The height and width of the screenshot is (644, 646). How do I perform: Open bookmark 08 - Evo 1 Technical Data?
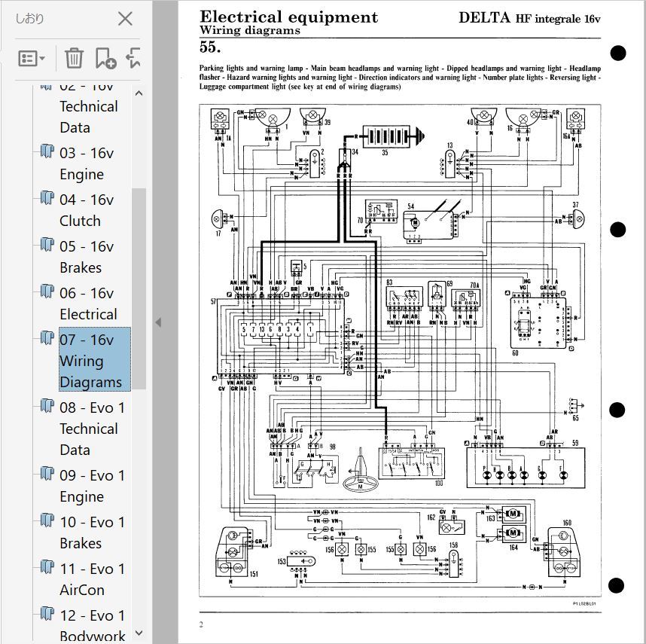[93, 429]
